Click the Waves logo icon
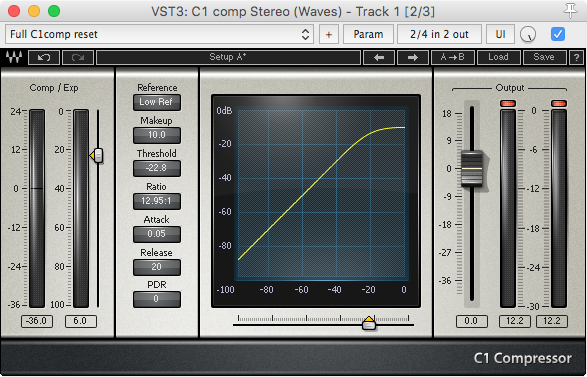 click(x=14, y=57)
